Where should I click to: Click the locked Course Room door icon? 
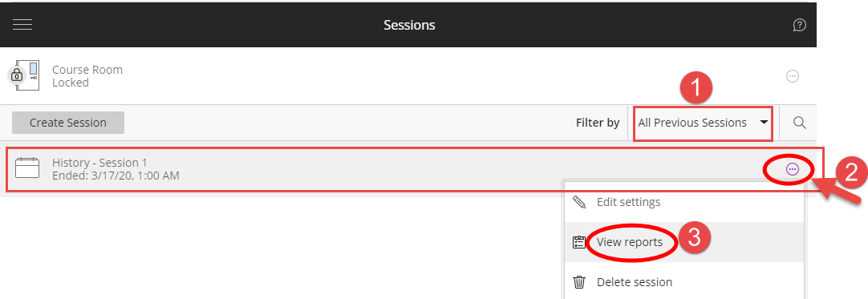coord(24,75)
